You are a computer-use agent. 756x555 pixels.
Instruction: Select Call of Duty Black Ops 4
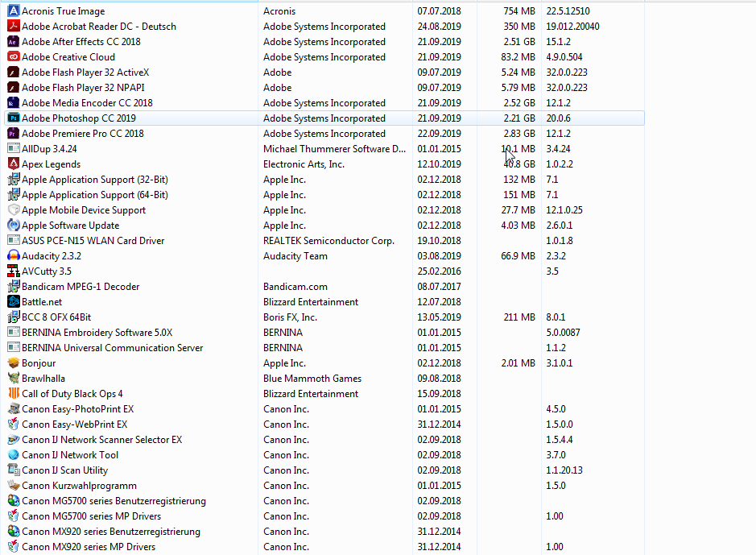72,393
